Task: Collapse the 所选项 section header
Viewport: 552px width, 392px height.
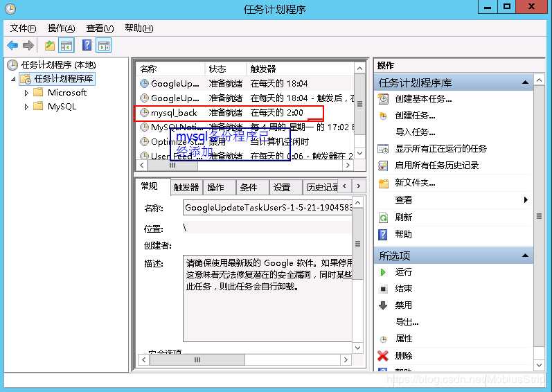Action: pyautogui.click(x=526, y=256)
